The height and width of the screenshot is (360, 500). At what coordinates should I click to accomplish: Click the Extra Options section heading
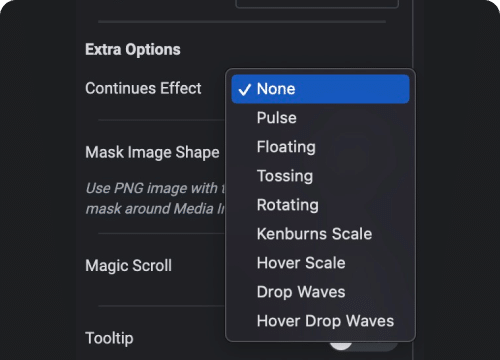point(133,50)
